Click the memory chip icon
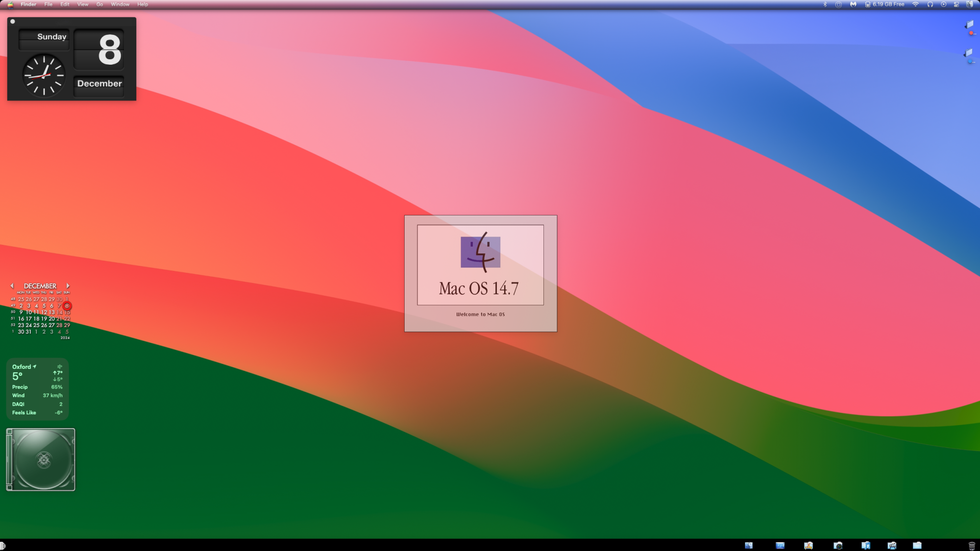Screen dimensions: 980x551 pyautogui.click(x=868, y=4)
